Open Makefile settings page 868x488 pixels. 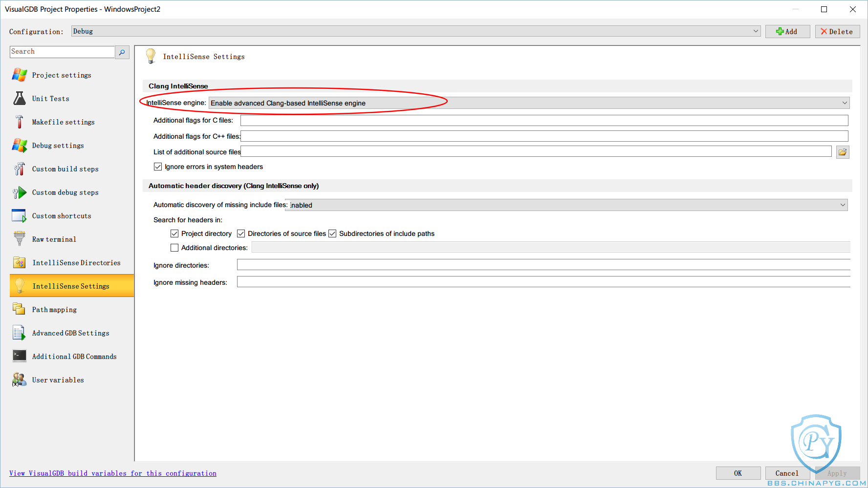pyautogui.click(x=64, y=122)
